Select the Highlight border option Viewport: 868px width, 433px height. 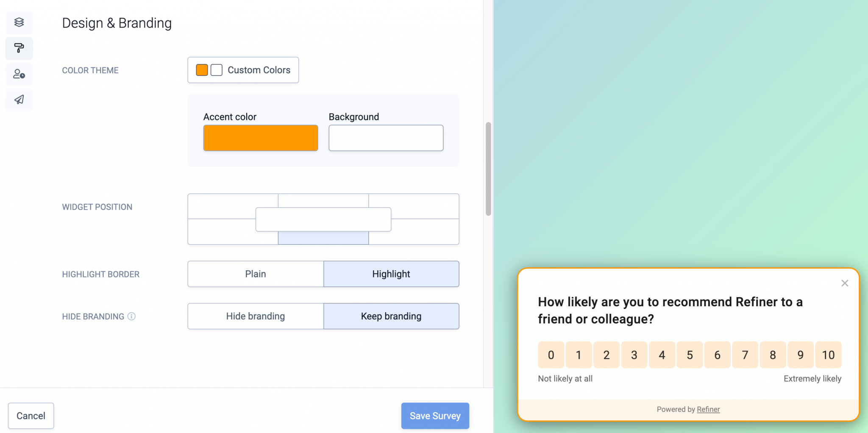pos(391,274)
